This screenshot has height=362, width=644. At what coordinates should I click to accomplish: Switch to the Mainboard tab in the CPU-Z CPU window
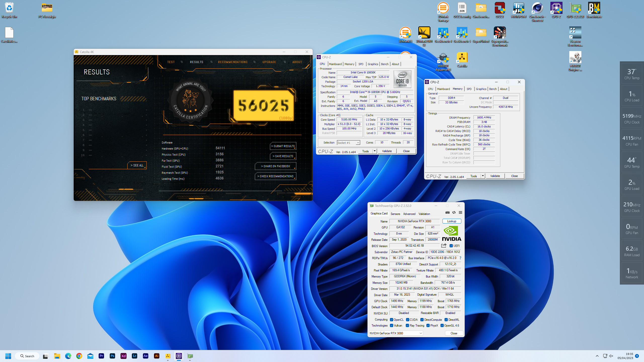pos(335,64)
